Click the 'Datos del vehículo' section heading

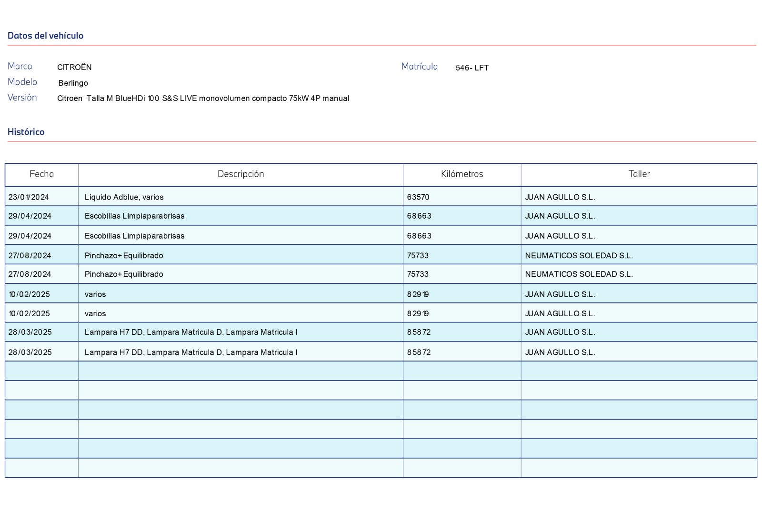point(45,36)
